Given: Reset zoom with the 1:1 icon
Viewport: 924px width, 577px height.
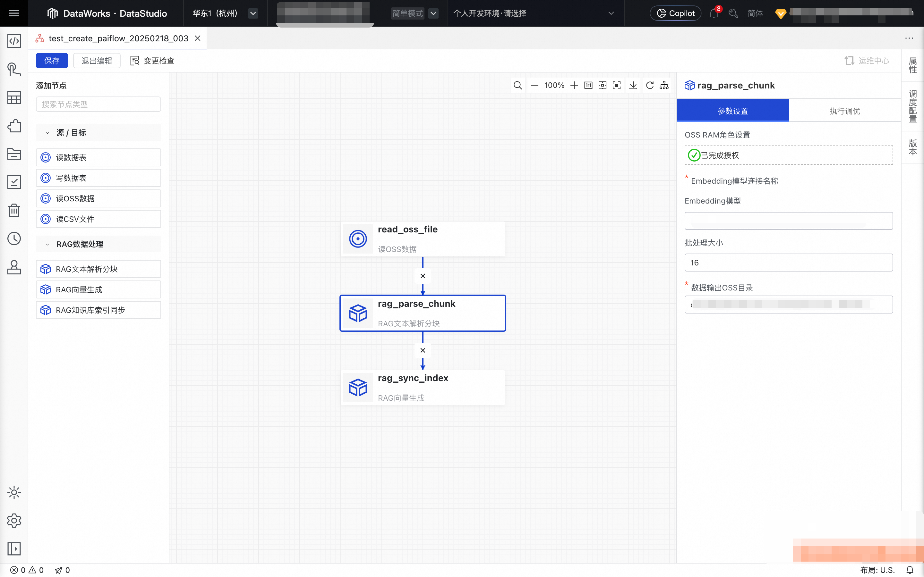Looking at the screenshot, I should click(588, 85).
